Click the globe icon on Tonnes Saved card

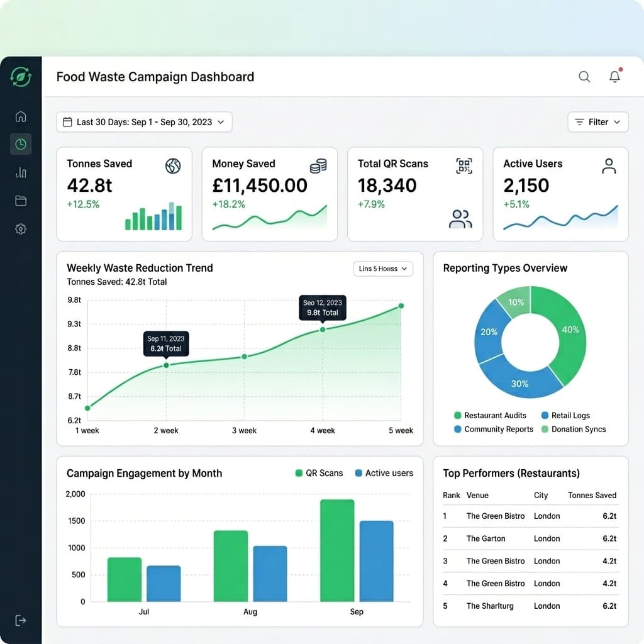(173, 166)
